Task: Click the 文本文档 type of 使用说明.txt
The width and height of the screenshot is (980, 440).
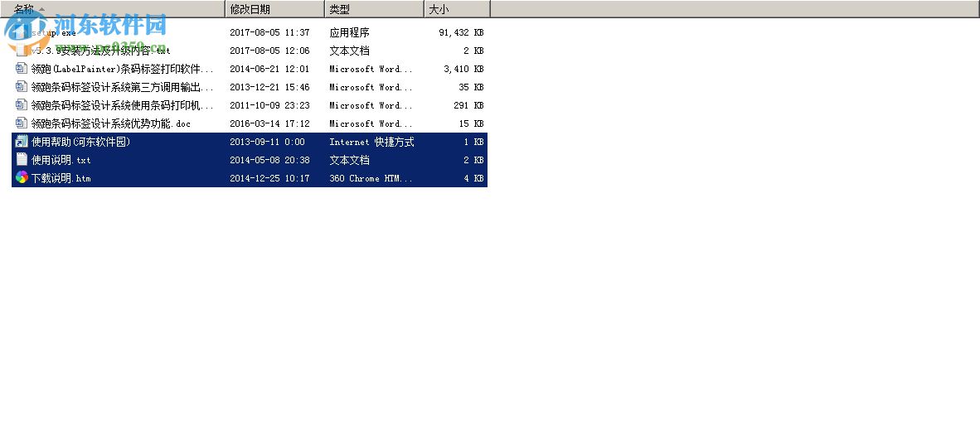Action: (x=349, y=160)
